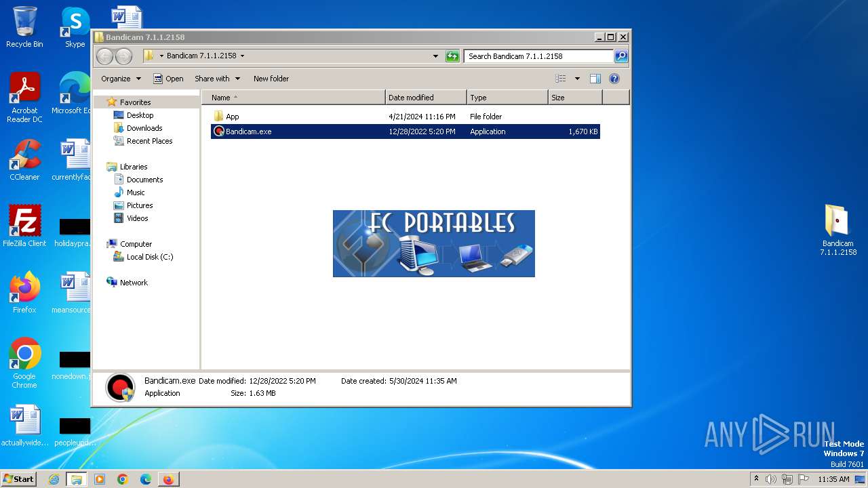Click the Change your view icon
Screen dimensions: 868x488
coord(561,79)
